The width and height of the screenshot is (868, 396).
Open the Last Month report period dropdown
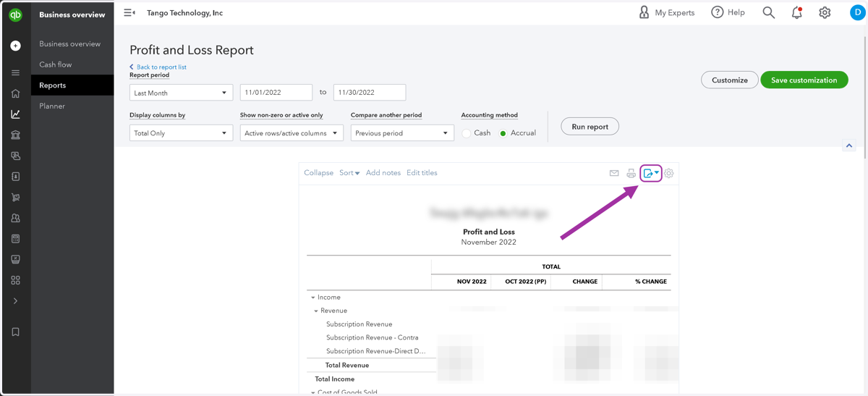(181, 93)
